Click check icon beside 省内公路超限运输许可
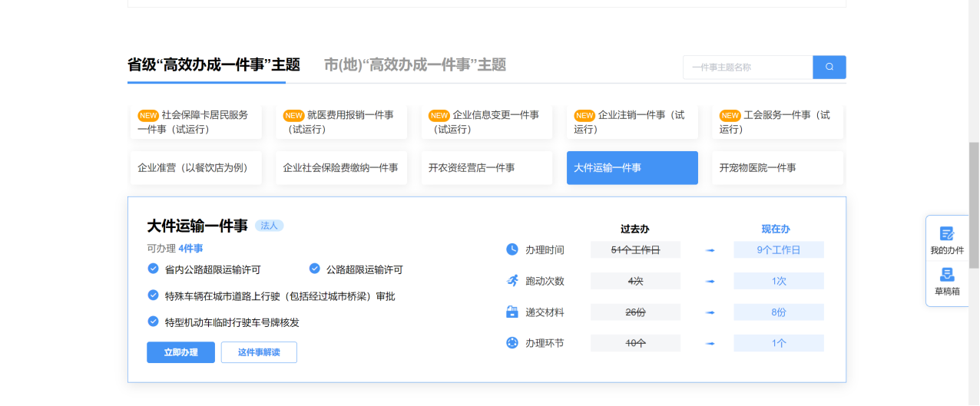Viewport: 980px width, 406px height. coord(153,269)
